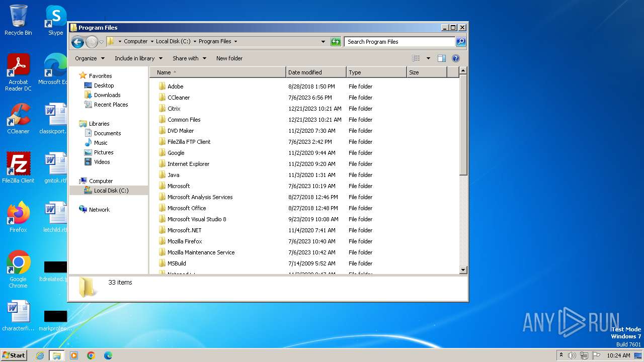This screenshot has width=644, height=362.
Task: Expand the Computer breadcrumb arrow
Action: 152,42
